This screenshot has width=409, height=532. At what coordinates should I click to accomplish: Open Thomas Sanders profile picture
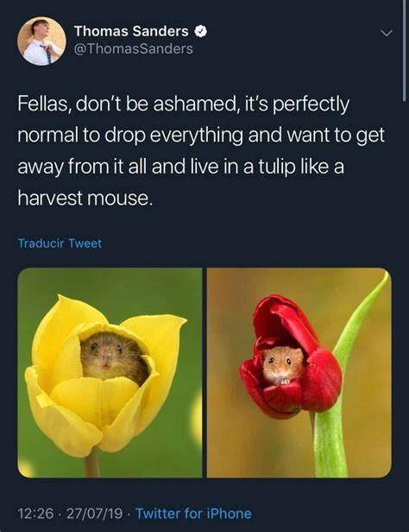tap(41, 41)
